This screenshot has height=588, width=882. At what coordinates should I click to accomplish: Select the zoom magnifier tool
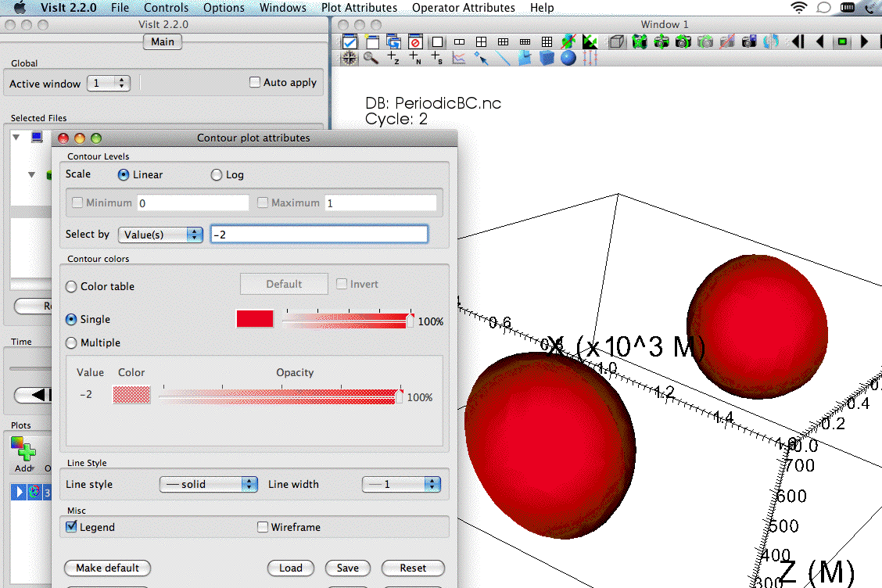[x=371, y=58]
